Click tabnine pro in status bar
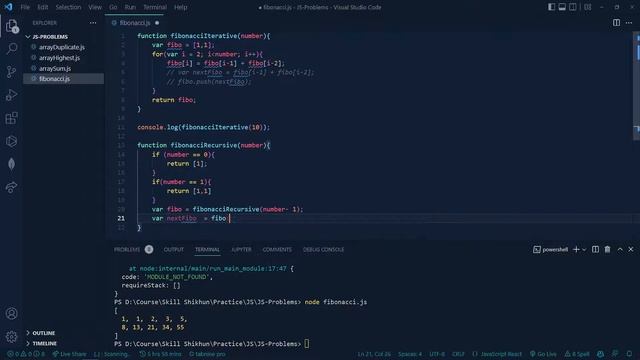This screenshot has width=640, height=360. 207,354
